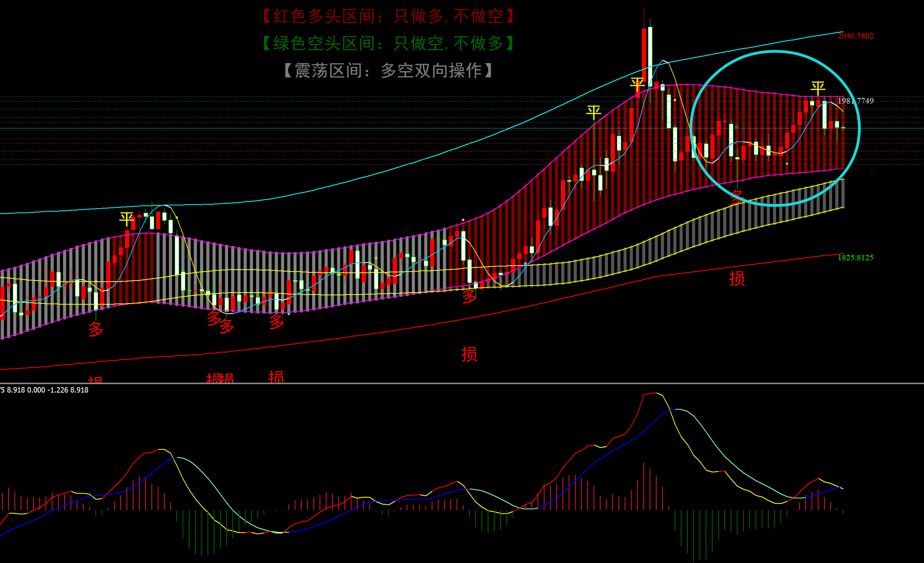Screen dimensions: 924x563
Task: Click the large 损 marker below chart center
Action: 469,354
